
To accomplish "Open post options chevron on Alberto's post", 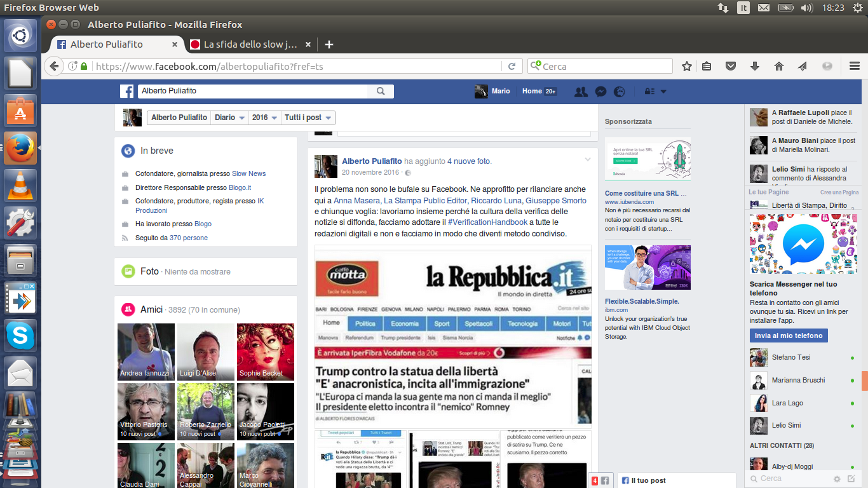I will click(x=588, y=159).
